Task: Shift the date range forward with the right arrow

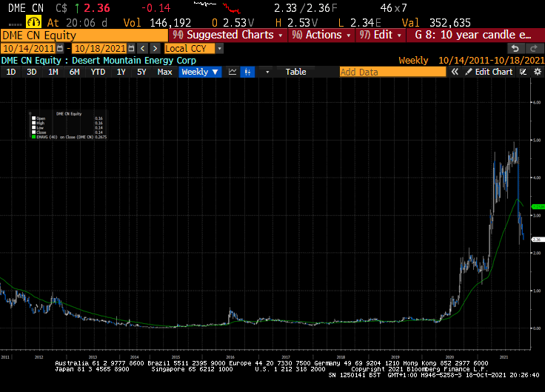Action: click(x=155, y=49)
